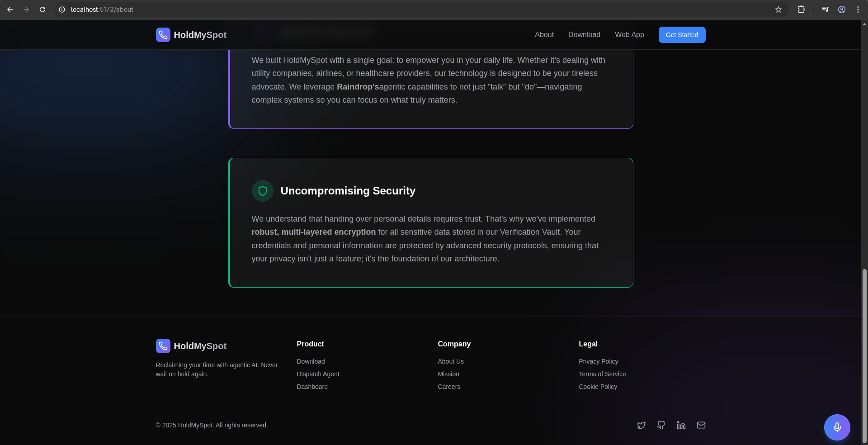The image size is (868, 445).
Task: Click the HoldMySpot phone logo in header
Action: (x=163, y=35)
